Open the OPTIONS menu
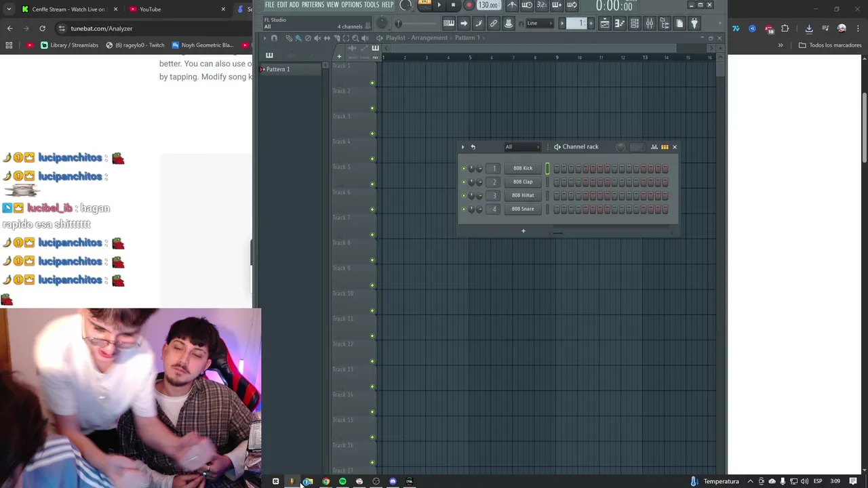Image resolution: width=868 pixels, height=488 pixels. click(351, 5)
